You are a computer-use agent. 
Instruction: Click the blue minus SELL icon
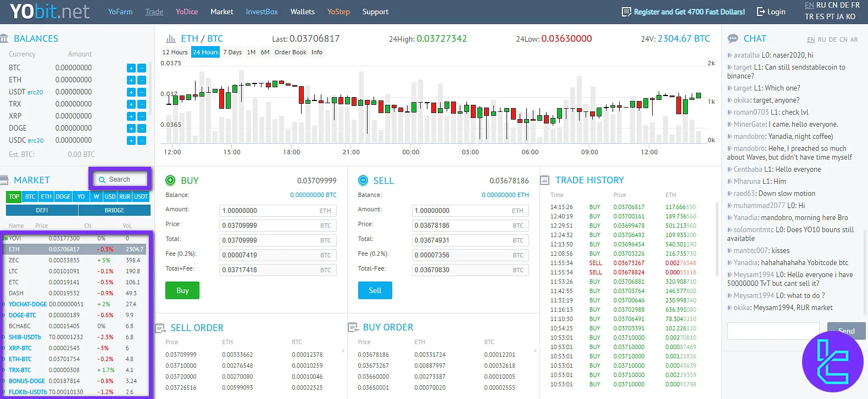(363, 180)
